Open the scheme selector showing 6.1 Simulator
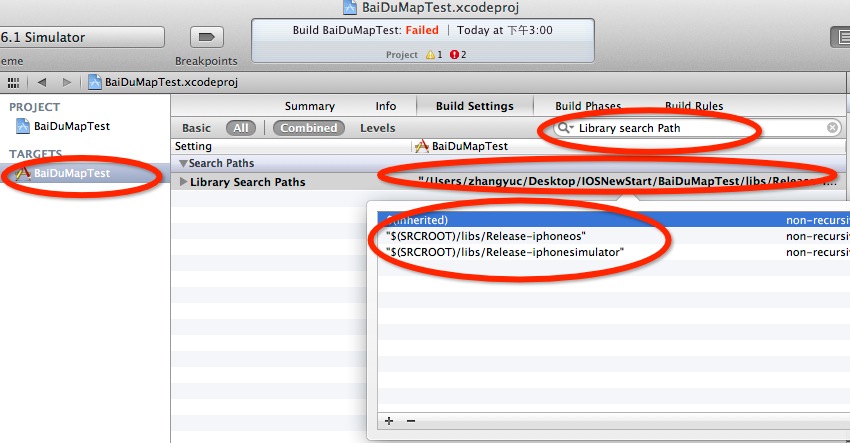Viewport: 850px width, 443px height. coord(82,37)
